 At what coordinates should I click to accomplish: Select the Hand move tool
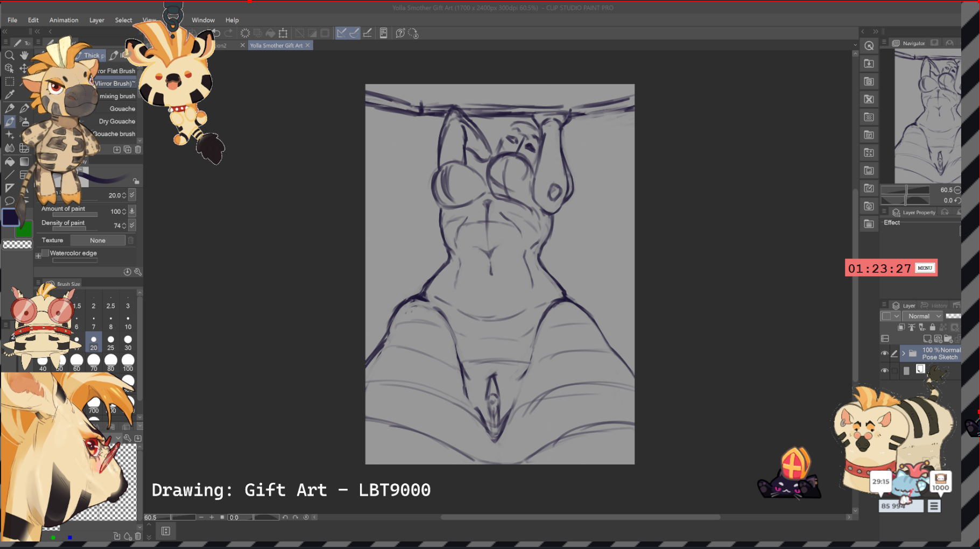(x=24, y=55)
